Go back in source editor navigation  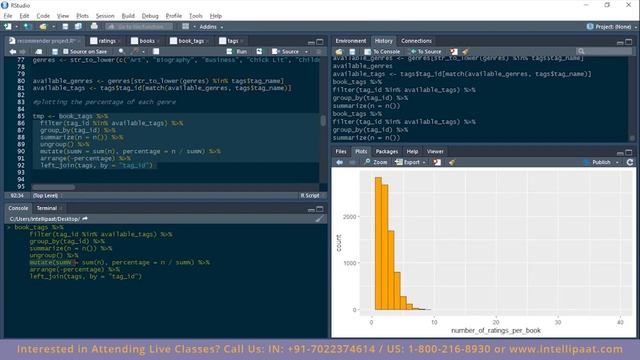[x=13, y=52]
